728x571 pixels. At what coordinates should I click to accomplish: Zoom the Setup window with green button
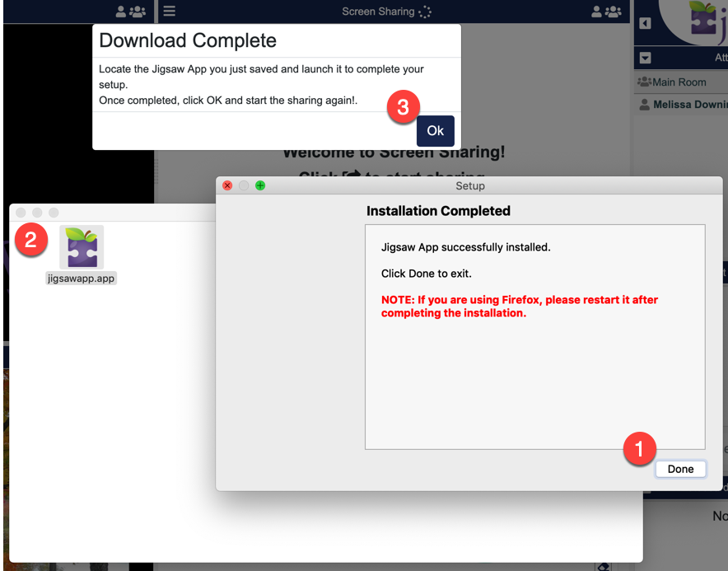(260, 186)
